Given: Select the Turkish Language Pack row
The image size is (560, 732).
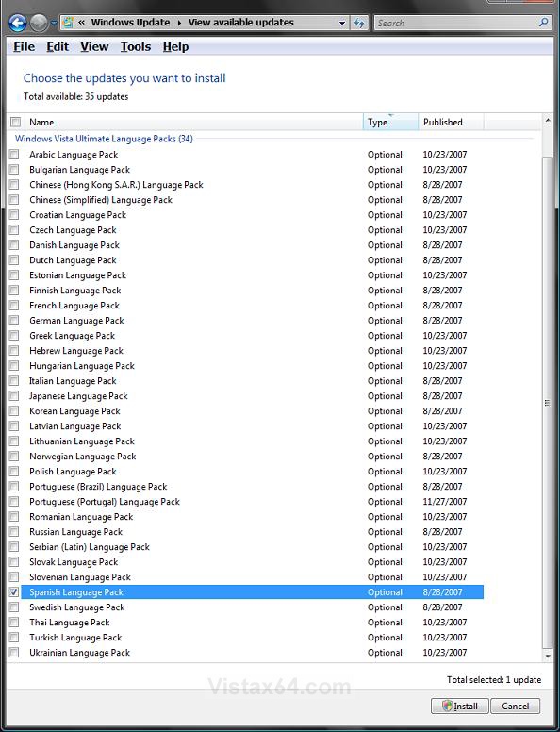Looking at the screenshot, I should (x=252, y=638).
